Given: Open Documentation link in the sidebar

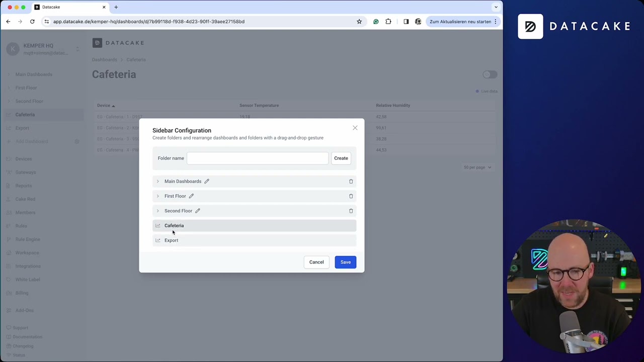Looking at the screenshot, I should tap(27, 337).
